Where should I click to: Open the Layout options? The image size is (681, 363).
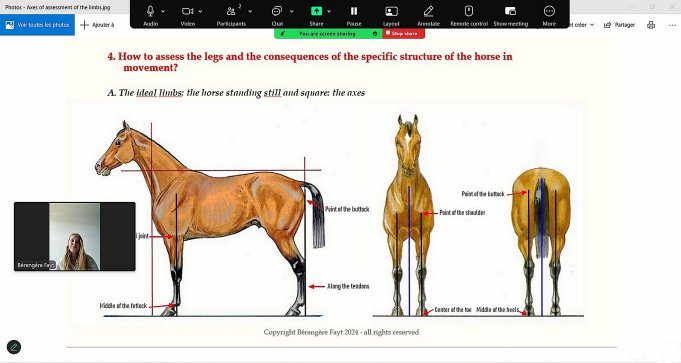click(x=391, y=11)
